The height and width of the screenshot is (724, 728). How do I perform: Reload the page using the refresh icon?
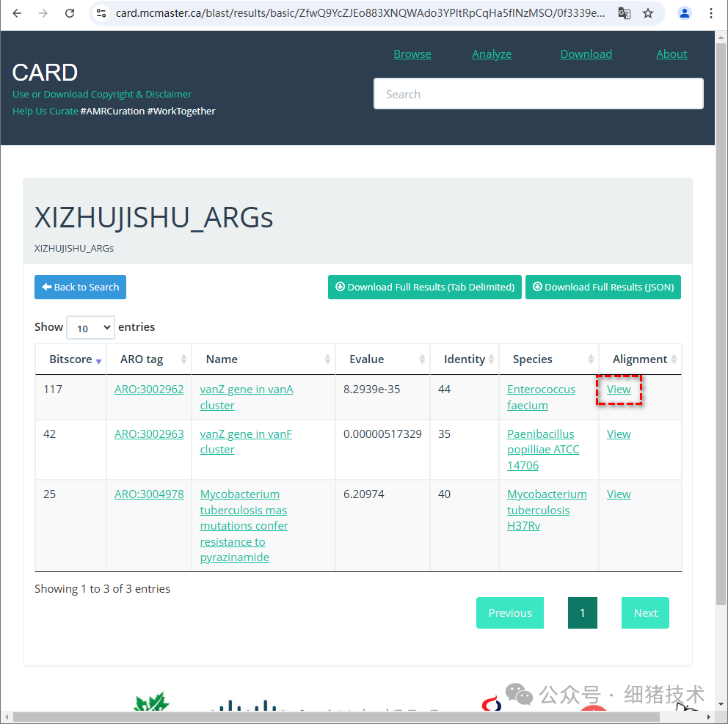tap(70, 13)
